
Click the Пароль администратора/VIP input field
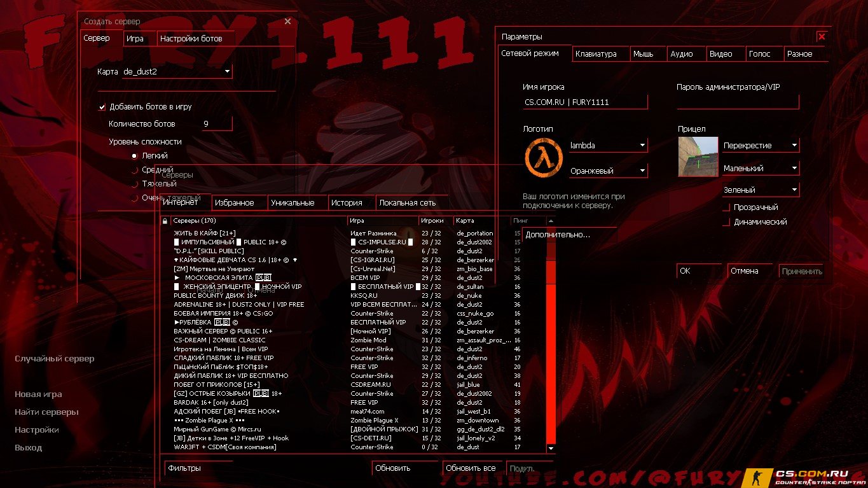[x=738, y=102]
